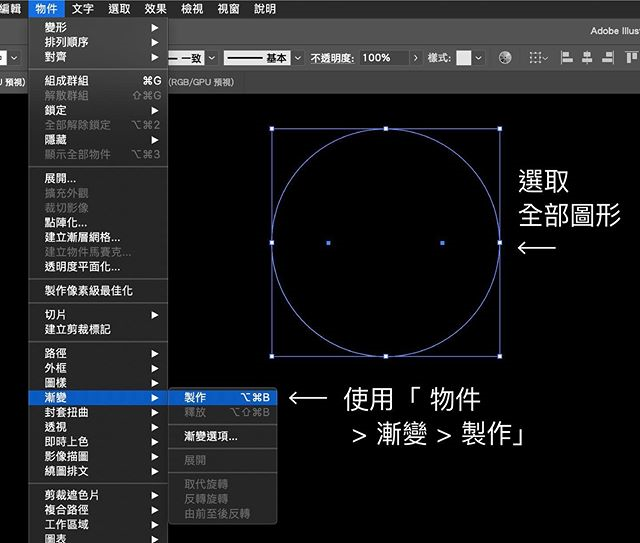Open the 一致 stroke profile dropdown
Viewport: 640px width, 543px height.
tap(212, 58)
